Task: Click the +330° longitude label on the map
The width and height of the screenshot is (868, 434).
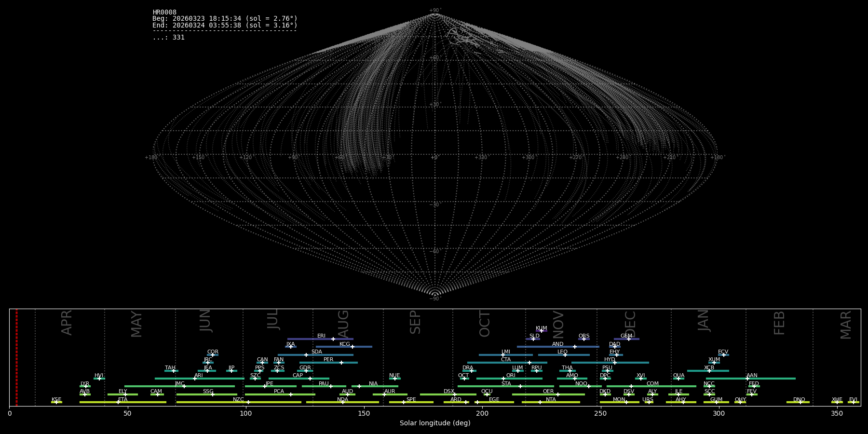Action: coord(481,158)
